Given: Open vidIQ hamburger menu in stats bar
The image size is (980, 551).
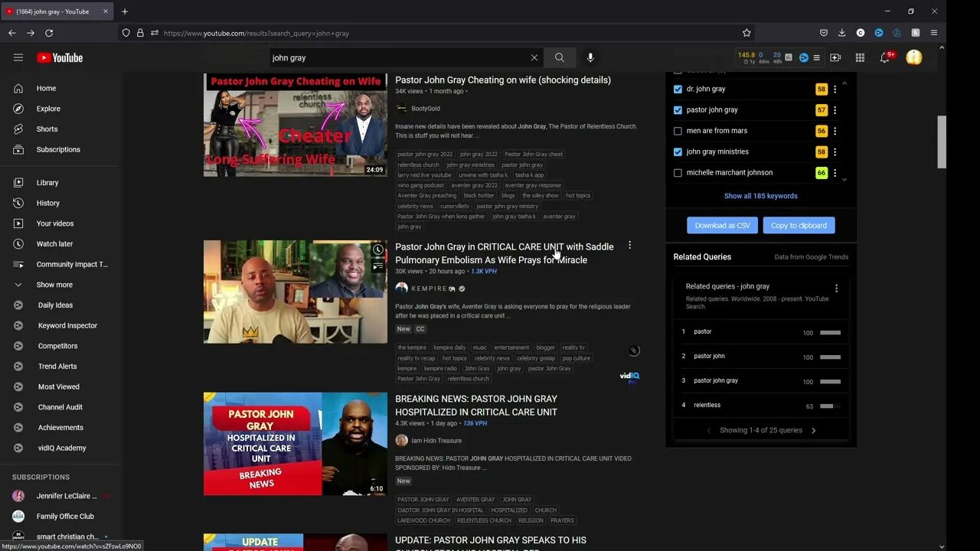Looking at the screenshot, I should [x=816, y=57].
